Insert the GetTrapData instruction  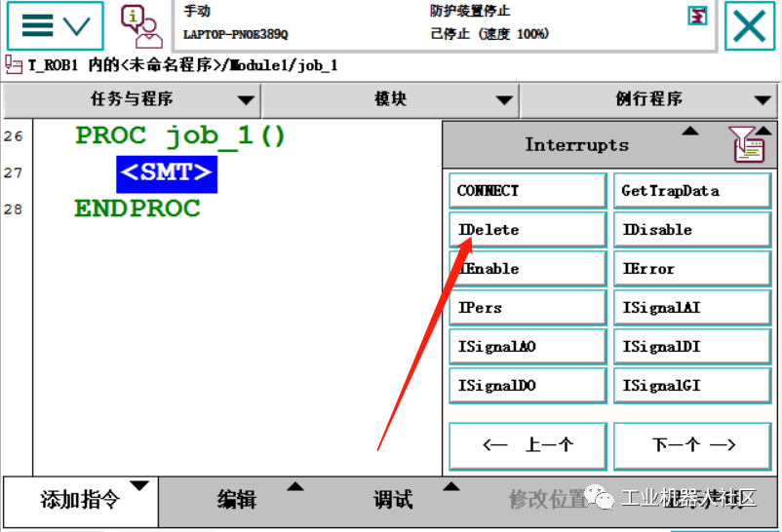click(x=692, y=191)
